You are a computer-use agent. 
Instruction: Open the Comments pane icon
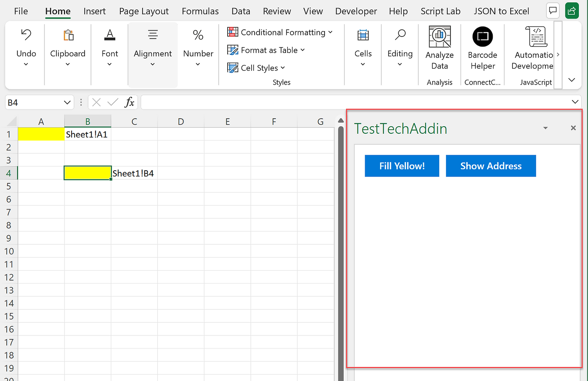[553, 11]
